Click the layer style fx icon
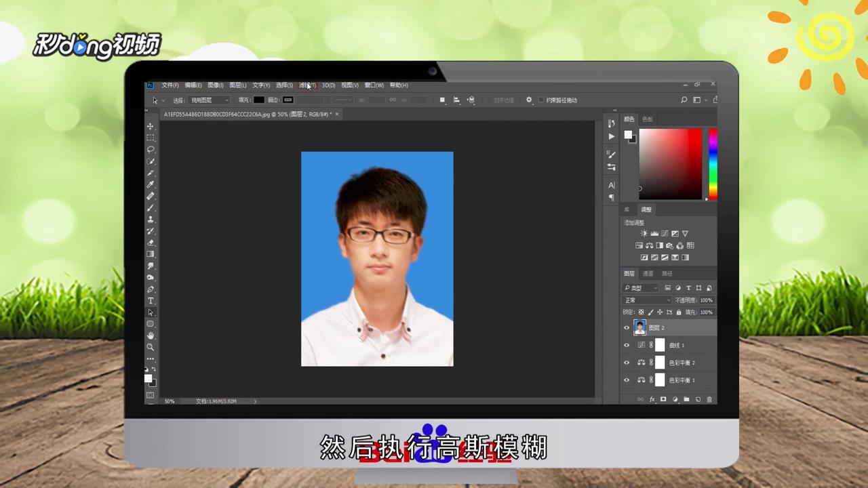Viewport: 868px width, 488px height. pyautogui.click(x=652, y=399)
